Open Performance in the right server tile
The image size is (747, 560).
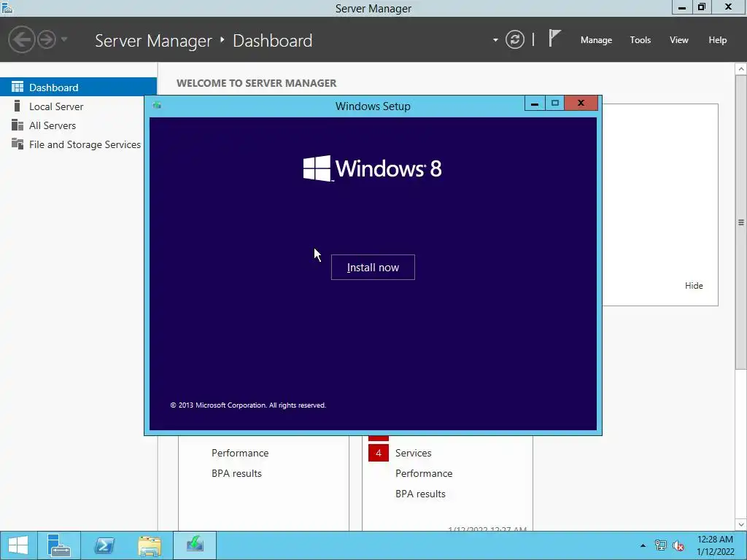424,473
